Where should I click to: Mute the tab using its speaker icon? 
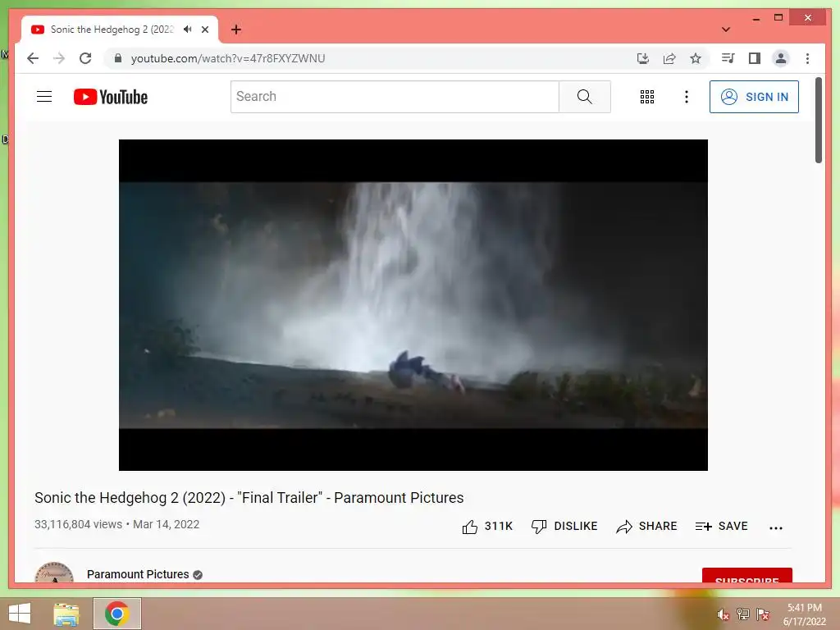pyautogui.click(x=188, y=30)
